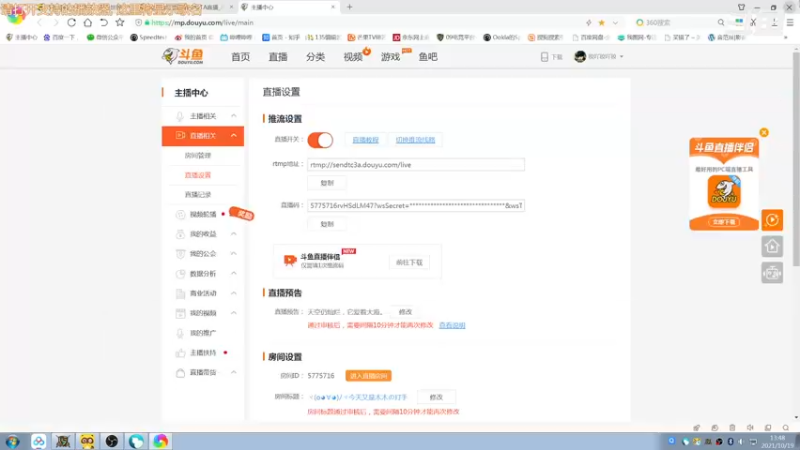Open the 查看说明 link
Viewport: 800px width, 450px height.
tap(452, 325)
